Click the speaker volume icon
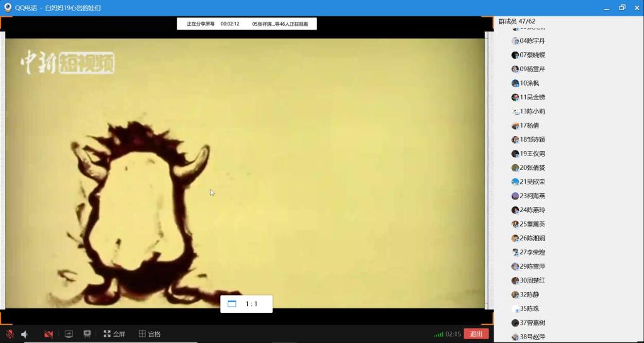The width and height of the screenshot is (644, 343). (x=25, y=334)
